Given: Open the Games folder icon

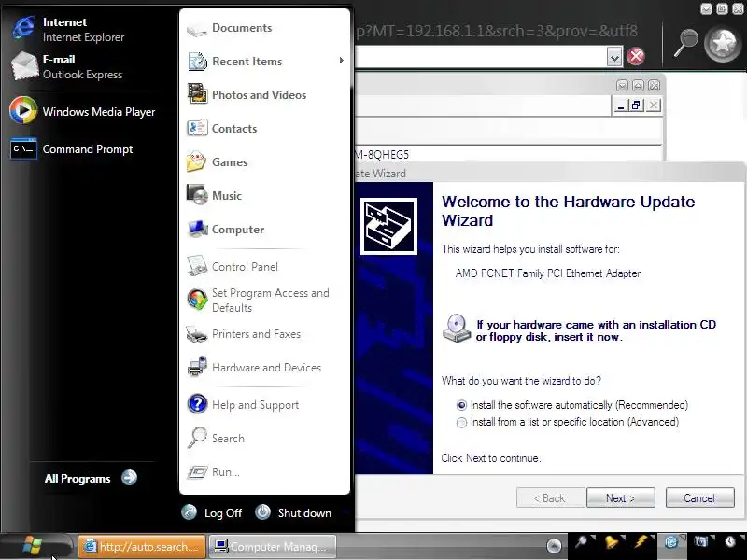Looking at the screenshot, I should 196,161.
